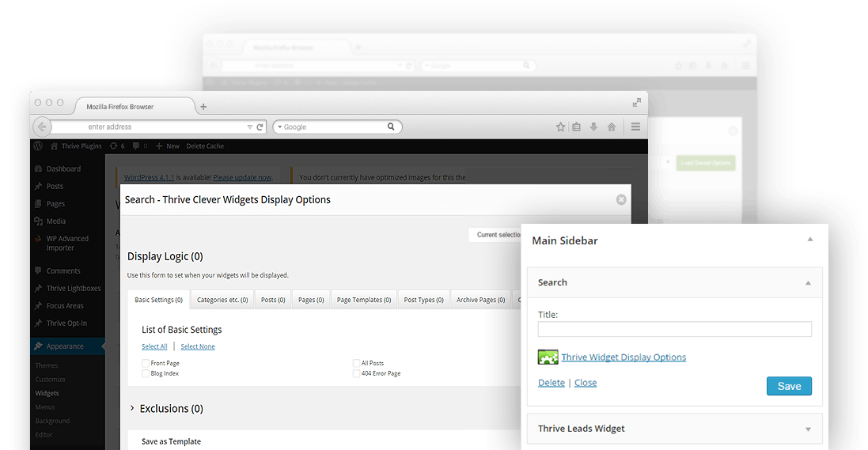
Task: Open a new browser tab with plus
Action: [x=203, y=107]
